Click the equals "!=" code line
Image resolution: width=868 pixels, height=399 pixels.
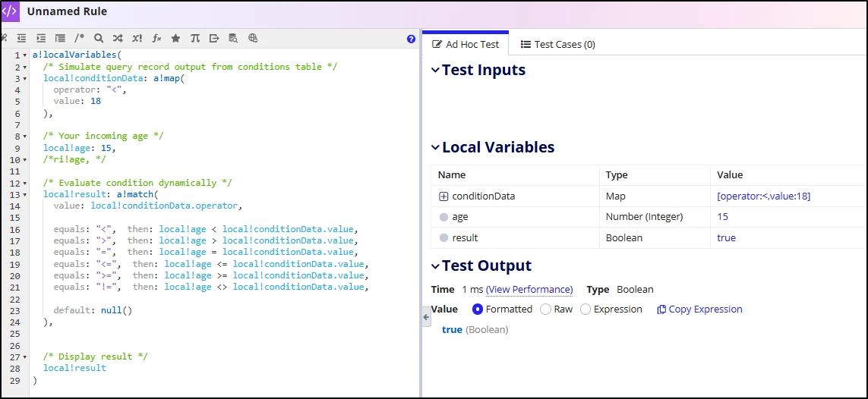pos(211,287)
